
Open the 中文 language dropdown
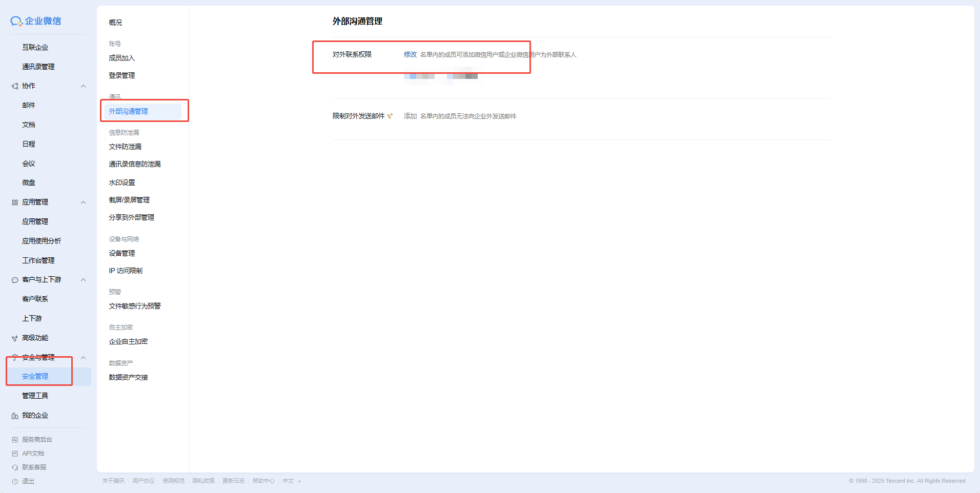(x=291, y=481)
